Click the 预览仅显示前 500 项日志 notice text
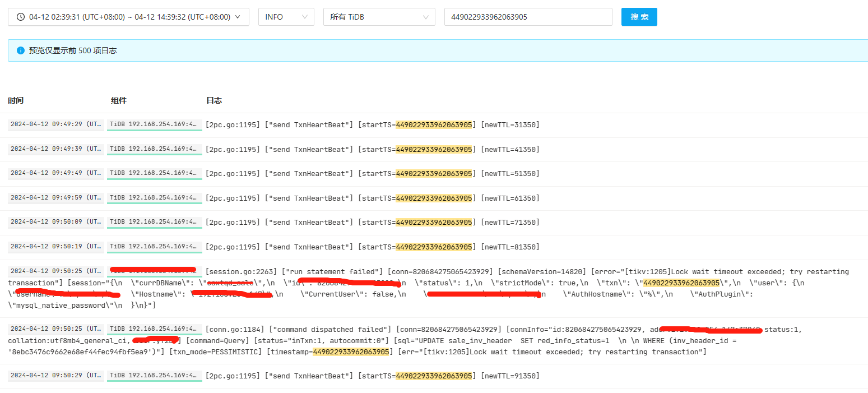868x393 pixels. click(x=73, y=50)
